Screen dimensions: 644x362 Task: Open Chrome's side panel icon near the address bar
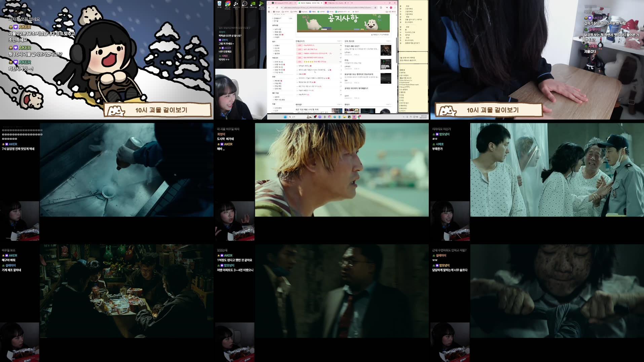click(380, 7)
